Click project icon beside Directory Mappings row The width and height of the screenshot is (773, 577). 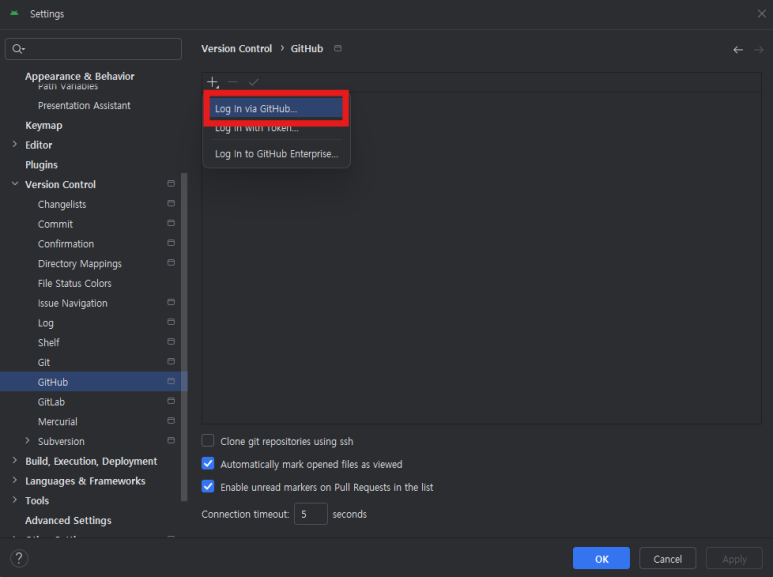click(x=171, y=262)
